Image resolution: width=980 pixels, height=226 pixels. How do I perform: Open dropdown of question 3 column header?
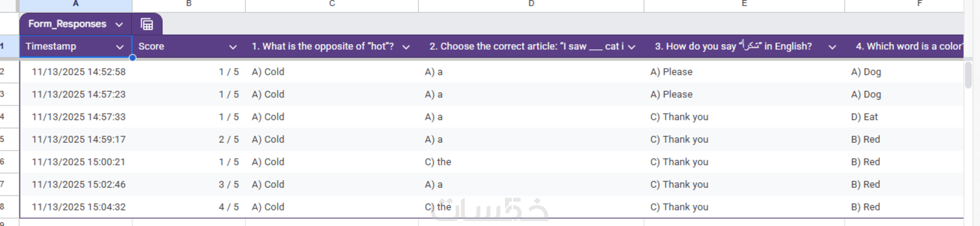[832, 47]
